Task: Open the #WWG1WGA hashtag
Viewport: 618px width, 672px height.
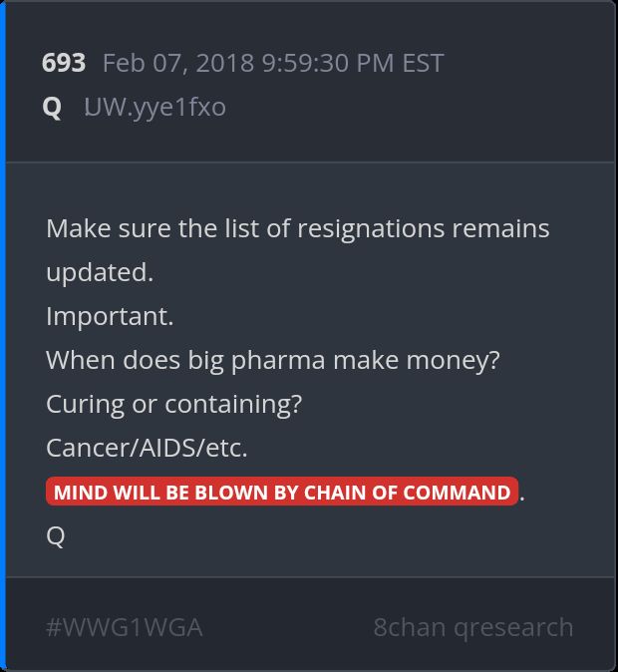Action: [124, 627]
